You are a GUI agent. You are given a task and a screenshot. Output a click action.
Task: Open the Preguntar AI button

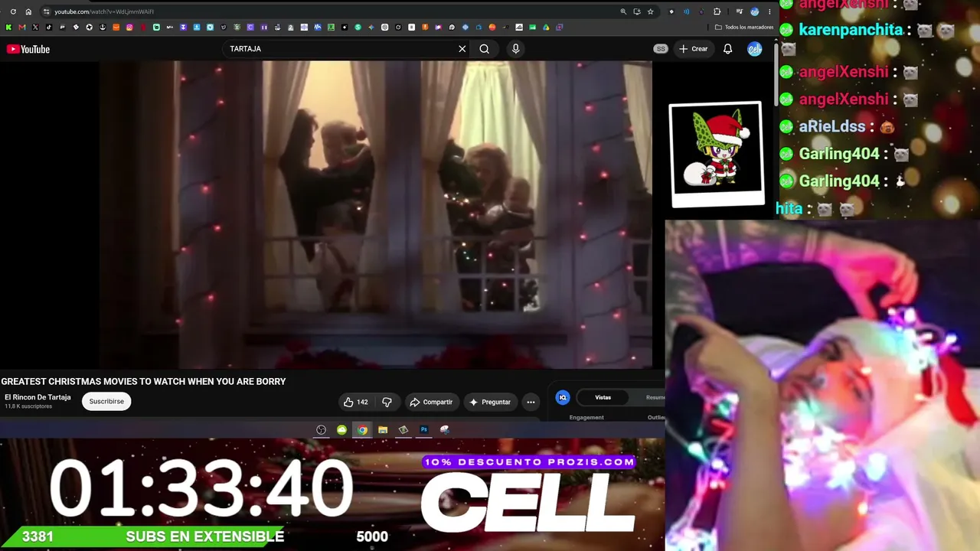point(490,402)
